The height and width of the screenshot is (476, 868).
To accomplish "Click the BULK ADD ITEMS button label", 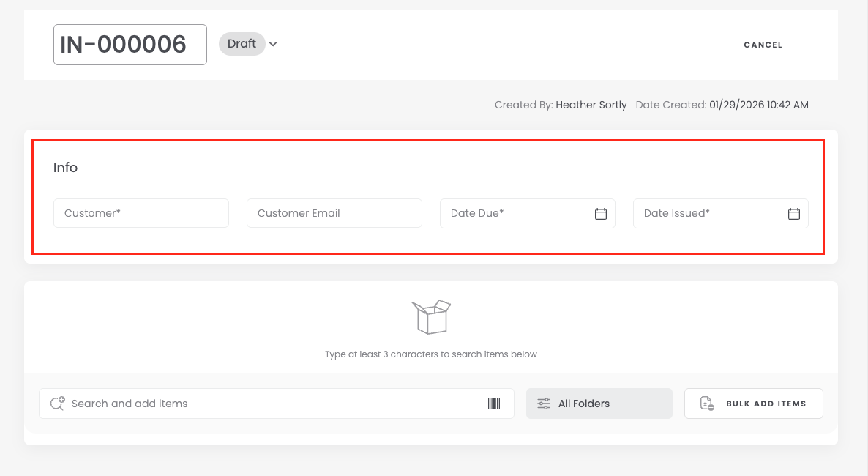I will (x=766, y=404).
